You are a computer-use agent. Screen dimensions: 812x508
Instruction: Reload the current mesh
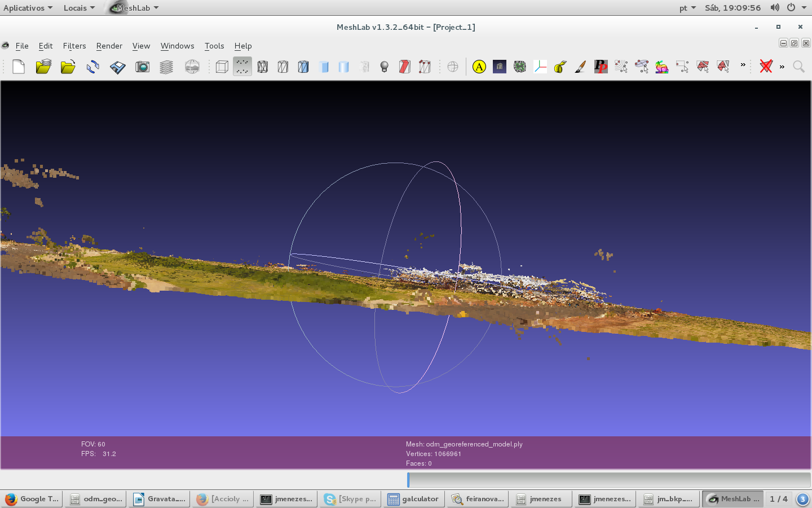[92, 67]
